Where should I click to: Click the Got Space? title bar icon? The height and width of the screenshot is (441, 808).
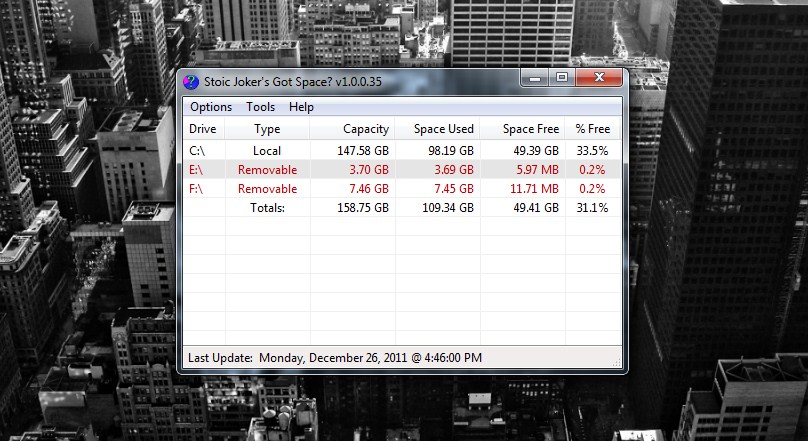(x=191, y=81)
